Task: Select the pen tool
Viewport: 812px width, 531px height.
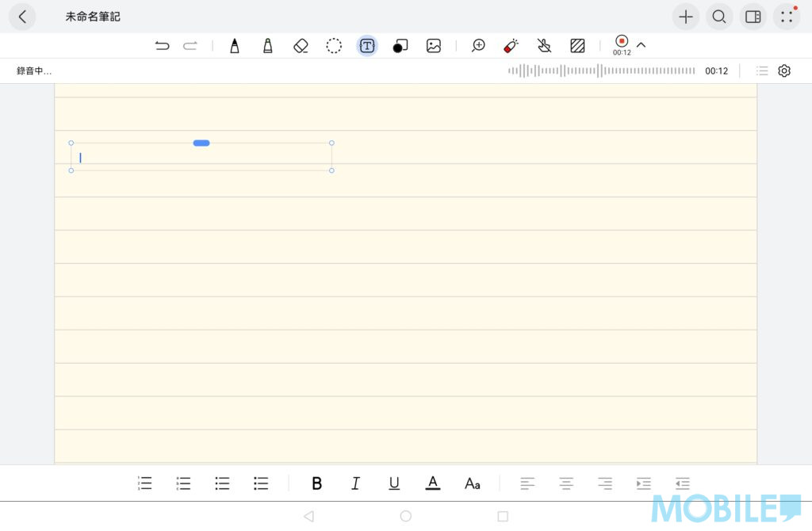Action: pyautogui.click(x=235, y=46)
